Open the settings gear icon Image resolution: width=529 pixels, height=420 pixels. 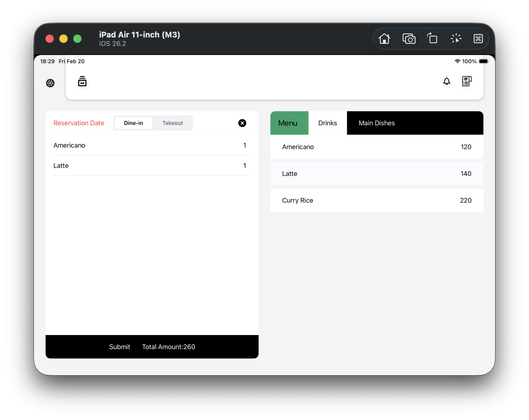(x=50, y=83)
